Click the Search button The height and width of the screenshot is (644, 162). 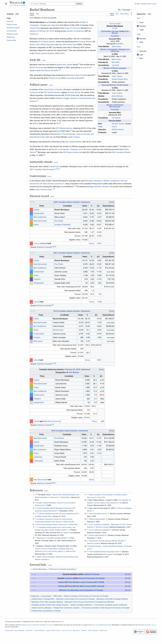[79, 4]
